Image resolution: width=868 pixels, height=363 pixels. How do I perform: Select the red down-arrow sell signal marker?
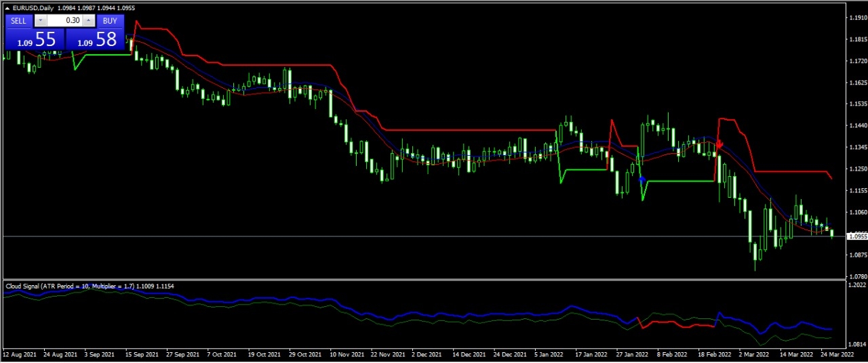(x=719, y=144)
